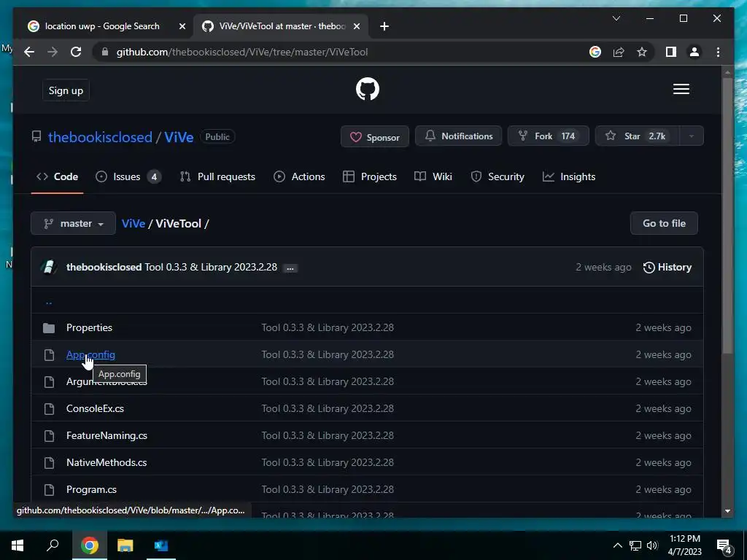Click the GitHub octocat logo
Image resolution: width=747 pixels, height=560 pixels.
click(x=368, y=89)
